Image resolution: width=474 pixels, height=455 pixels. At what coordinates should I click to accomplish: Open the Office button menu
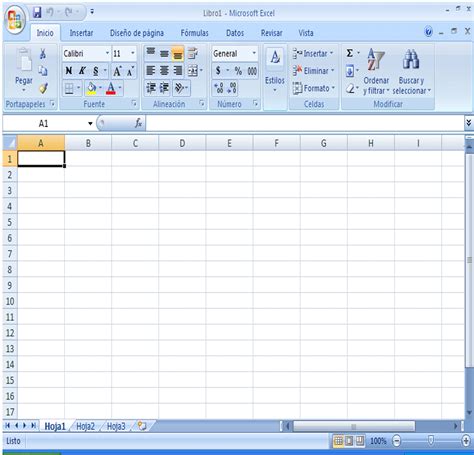coord(15,20)
